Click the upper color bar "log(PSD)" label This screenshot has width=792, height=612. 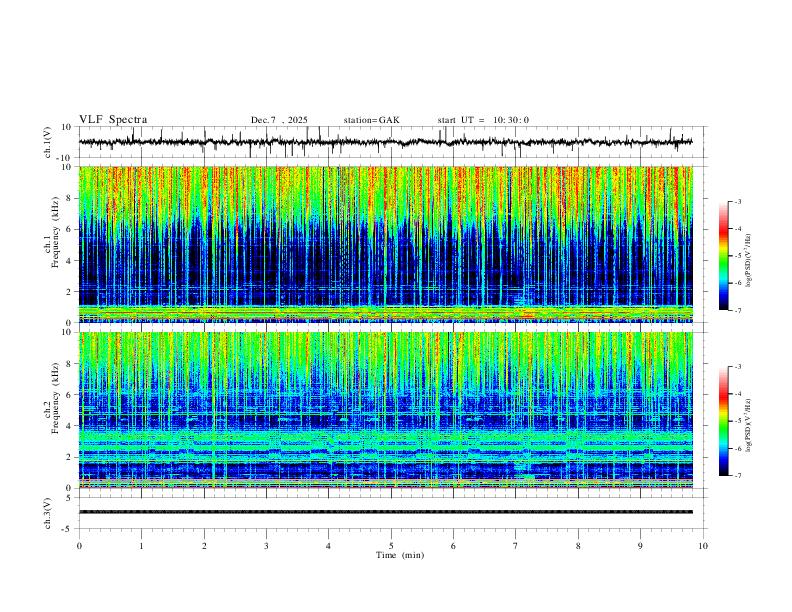click(748, 261)
